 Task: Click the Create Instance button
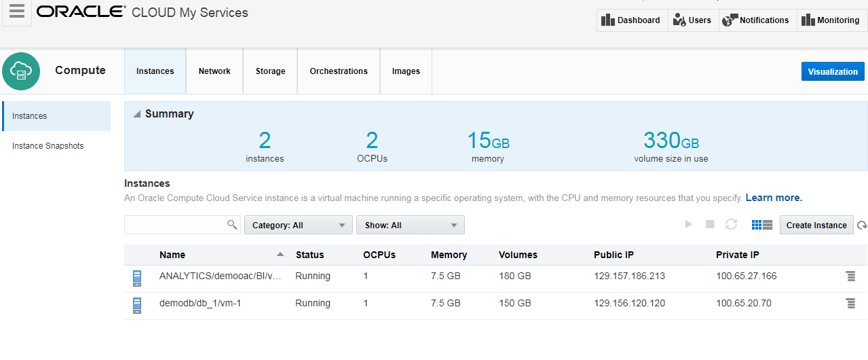coord(816,226)
